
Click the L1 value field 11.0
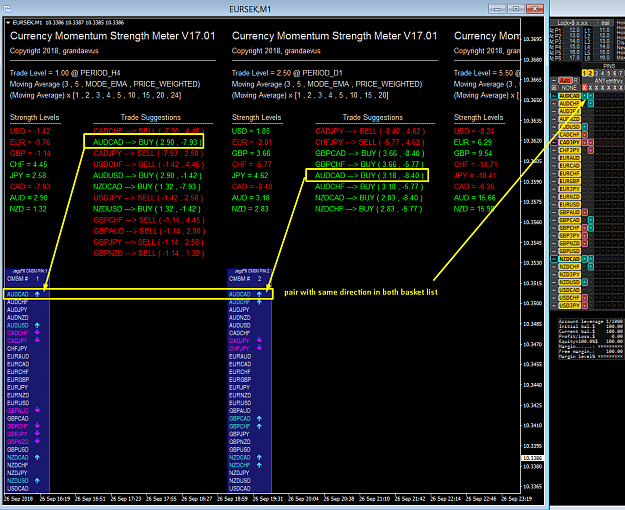tap(603, 30)
